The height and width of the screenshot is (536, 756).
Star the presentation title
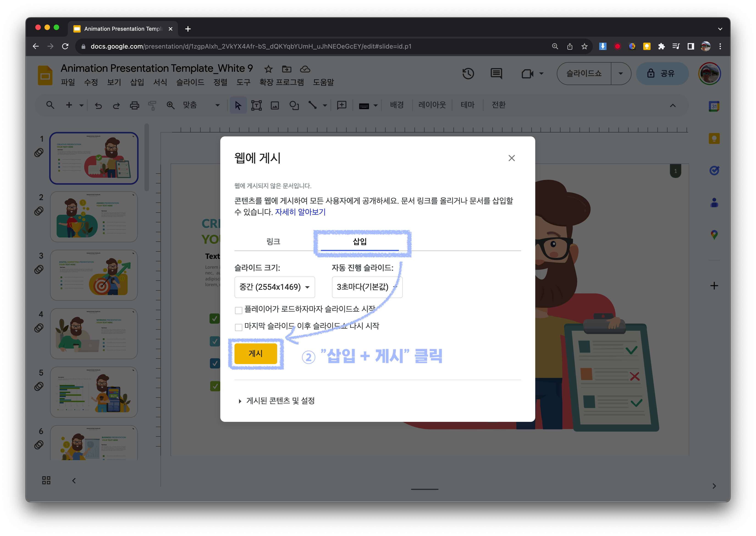[x=268, y=69]
